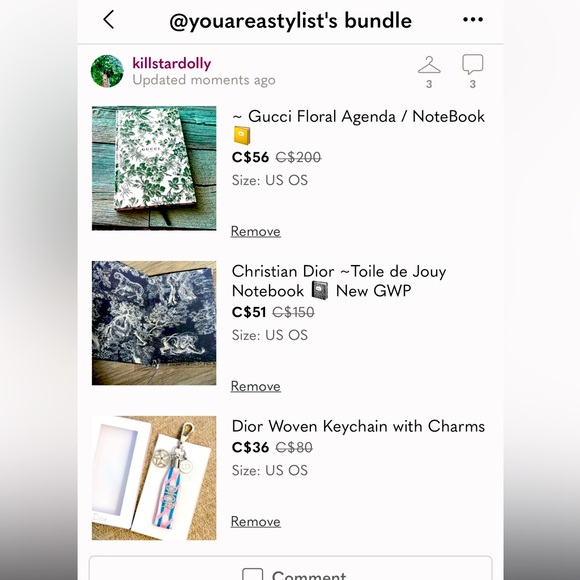The image size is (580, 580).
Task: Remove the Christian Dior Toile de Jouy Notebook
Action: pos(256,386)
